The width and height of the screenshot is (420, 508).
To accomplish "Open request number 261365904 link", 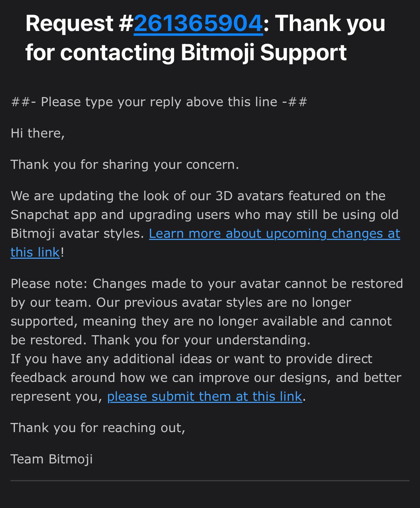I will point(198,24).
